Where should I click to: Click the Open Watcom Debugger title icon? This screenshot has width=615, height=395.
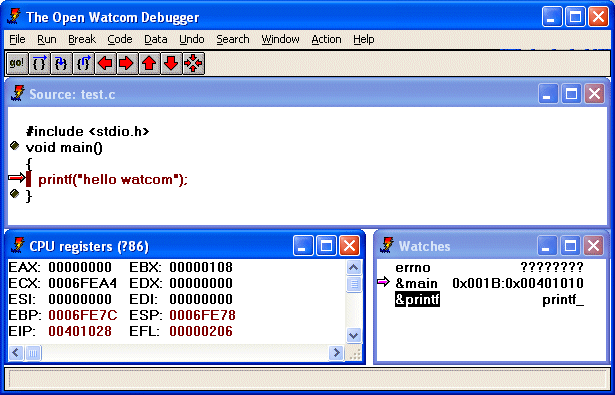click(15, 17)
